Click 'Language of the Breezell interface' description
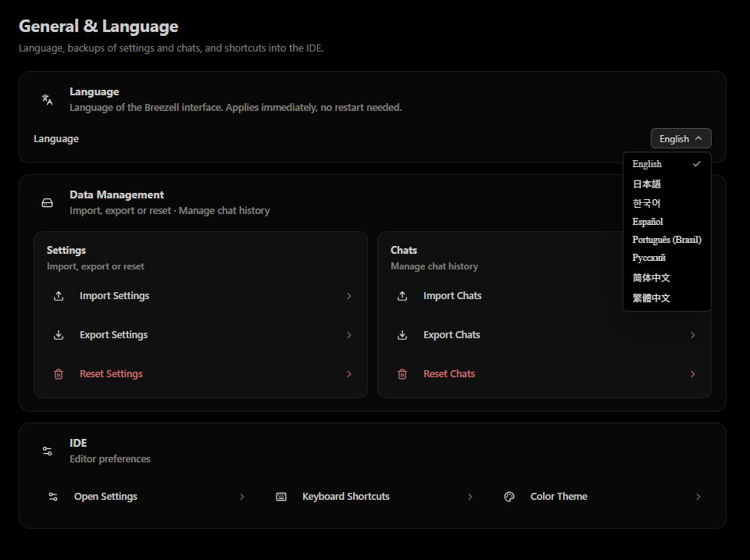The image size is (750, 560). [x=236, y=108]
